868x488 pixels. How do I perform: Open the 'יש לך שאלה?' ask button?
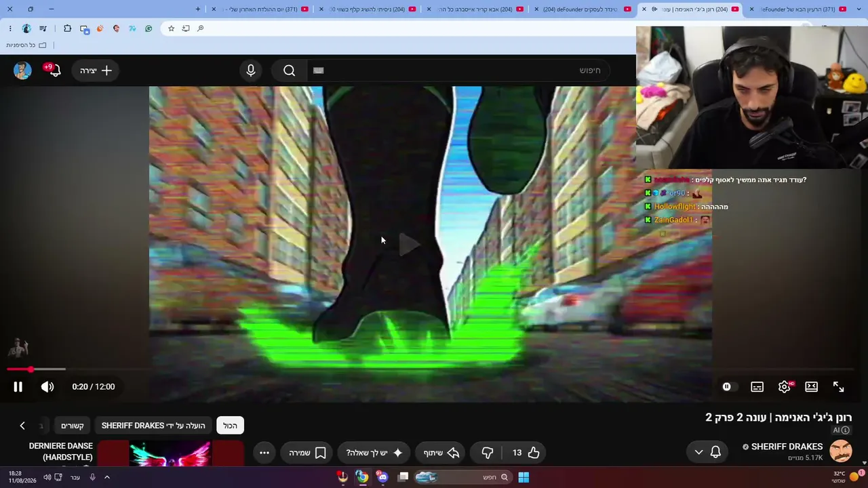[374, 453]
